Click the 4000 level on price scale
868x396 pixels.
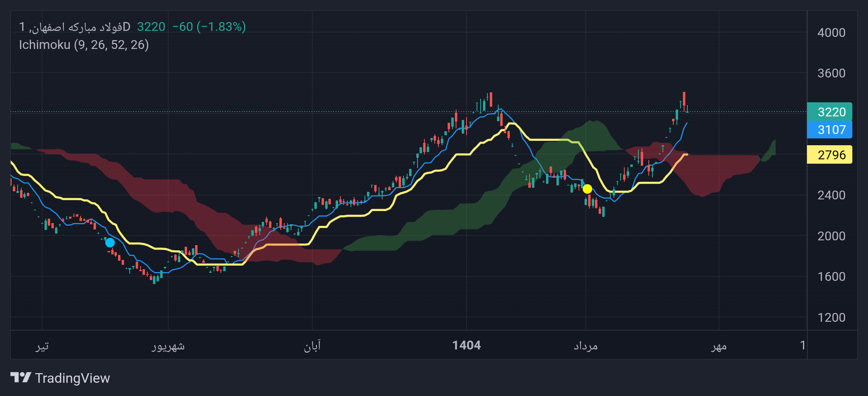pyautogui.click(x=831, y=32)
